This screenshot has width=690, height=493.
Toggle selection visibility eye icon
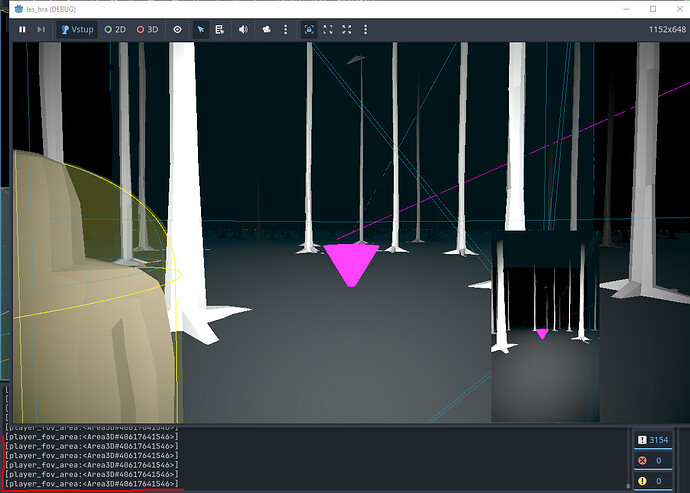[x=178, y=30]
